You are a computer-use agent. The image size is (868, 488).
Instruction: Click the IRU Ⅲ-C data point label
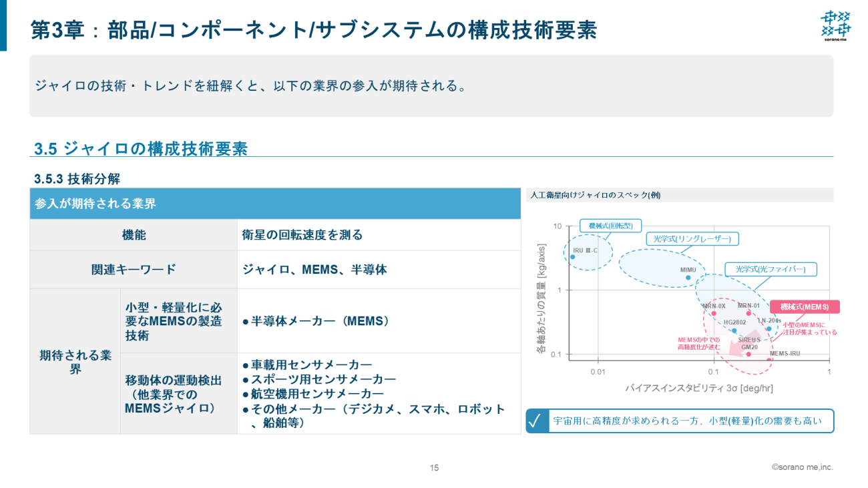point(585,250)
